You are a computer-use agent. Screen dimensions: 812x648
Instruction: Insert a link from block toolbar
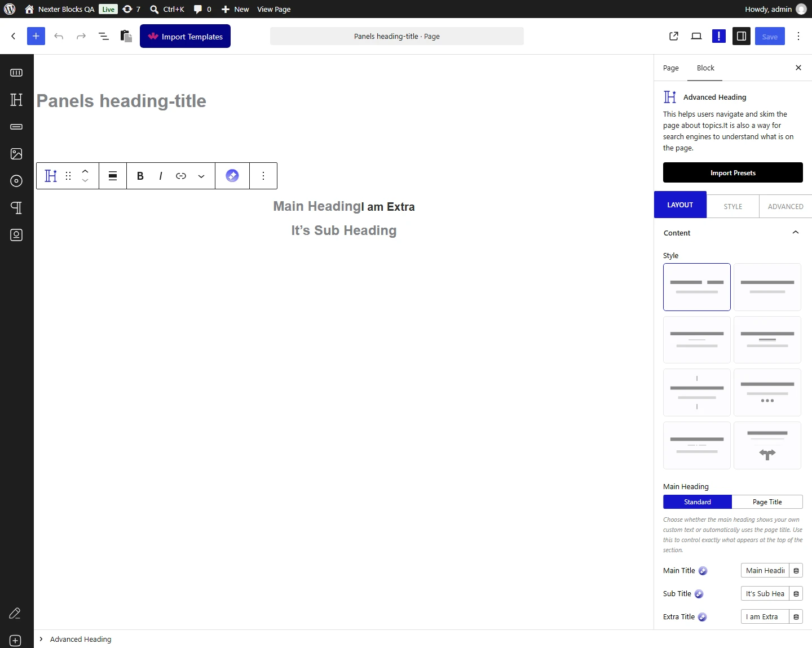181,176
